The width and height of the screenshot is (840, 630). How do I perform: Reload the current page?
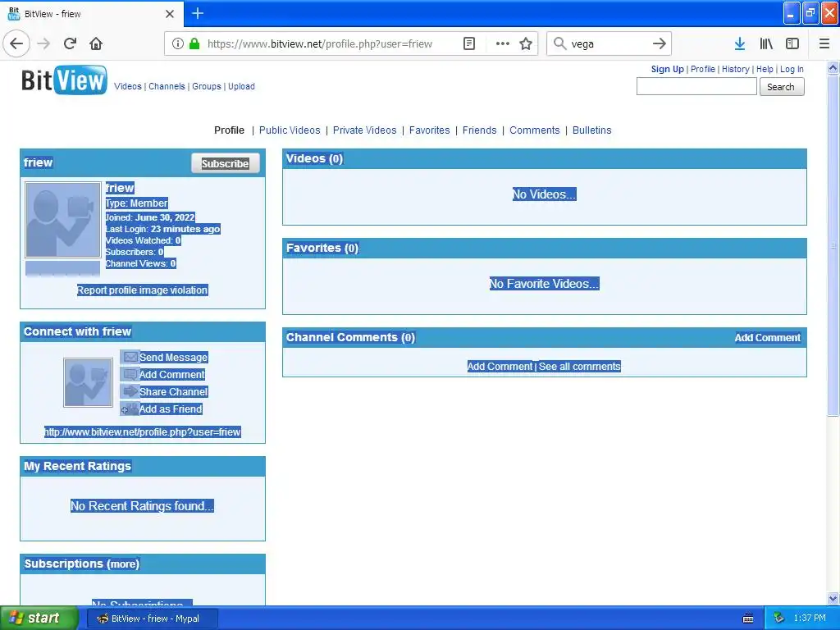[70, 43]
